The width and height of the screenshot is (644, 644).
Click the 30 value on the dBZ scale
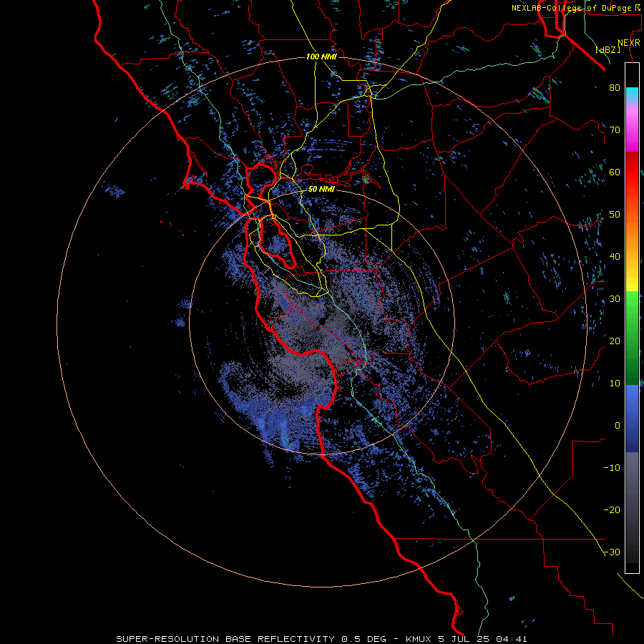tap(615, 298)
